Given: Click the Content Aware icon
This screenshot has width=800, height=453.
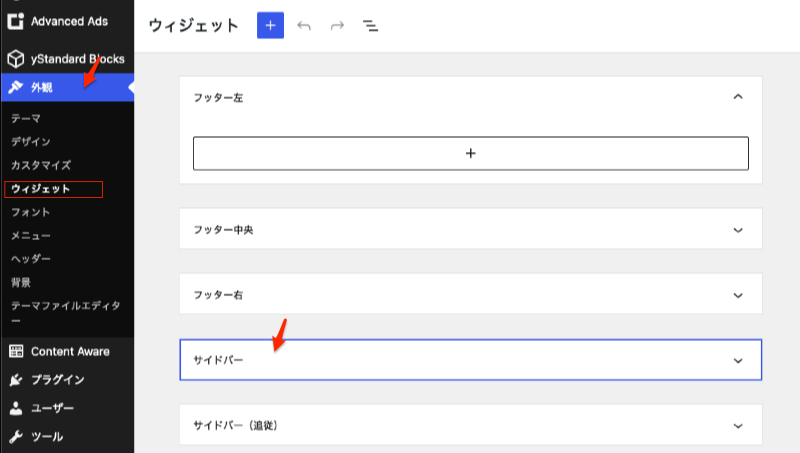Looking at the screenshot, I should tap(16, 351).
